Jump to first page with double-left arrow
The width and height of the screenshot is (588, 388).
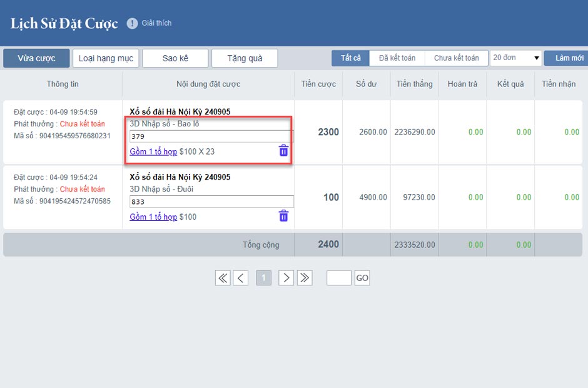coord(223,278)
